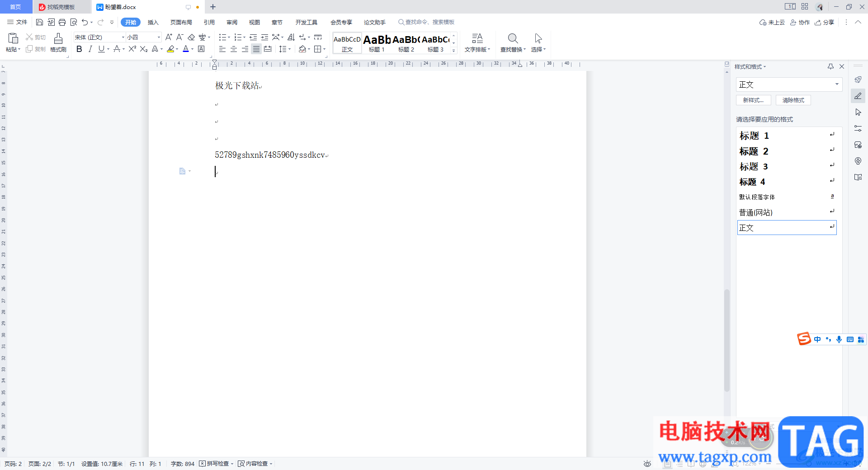The height and width of the screenshot is (470, 868).
Task: Increase font size with A+ icon
Action: (x=169, y=37)
